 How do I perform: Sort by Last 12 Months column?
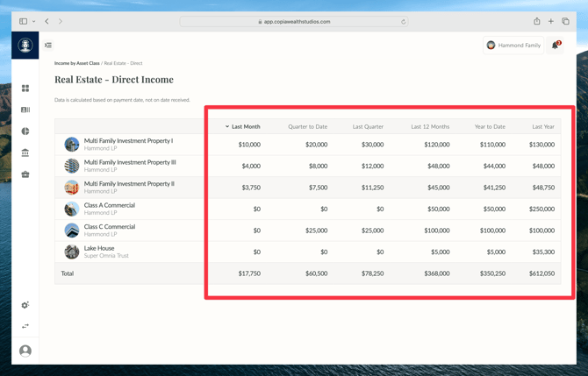[430, 126]
